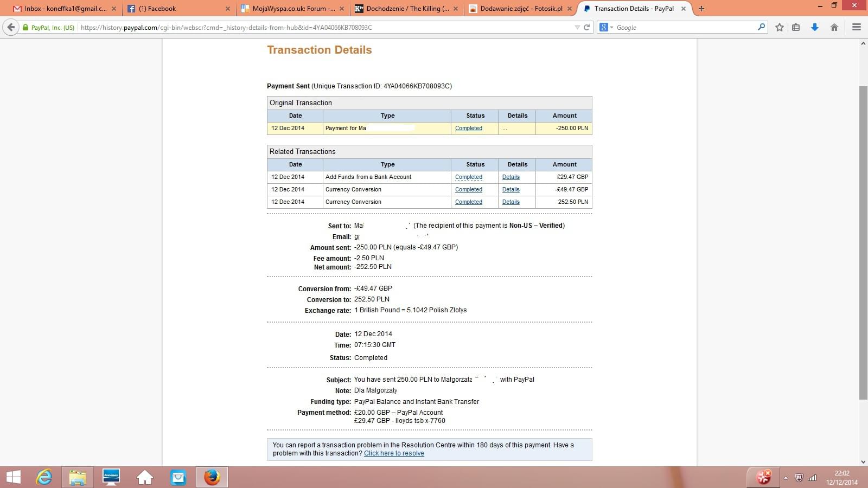Click the Unique Transaction ID text

pyautogui.click(x=381, y=86)
